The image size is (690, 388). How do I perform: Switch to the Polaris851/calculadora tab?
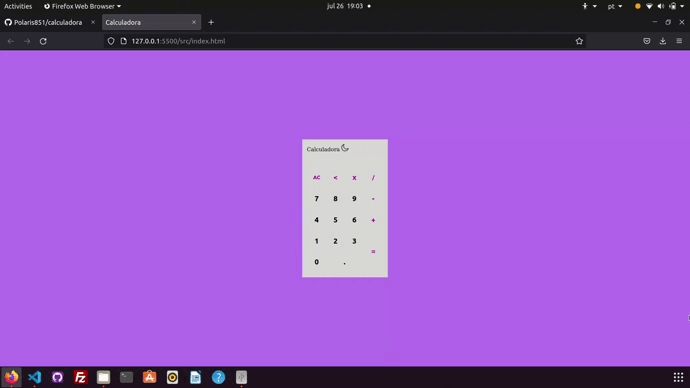(48, 22)
